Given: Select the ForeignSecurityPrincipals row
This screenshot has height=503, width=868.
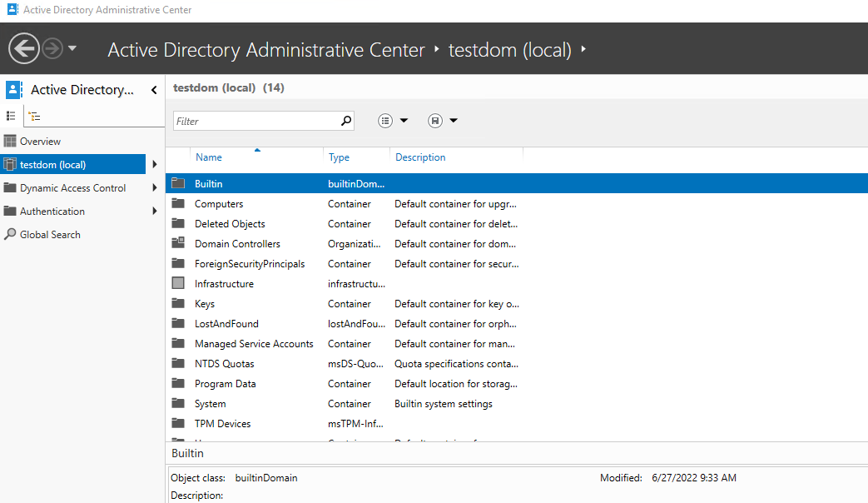Looking at the screenshot, I should tap(517, 264).
